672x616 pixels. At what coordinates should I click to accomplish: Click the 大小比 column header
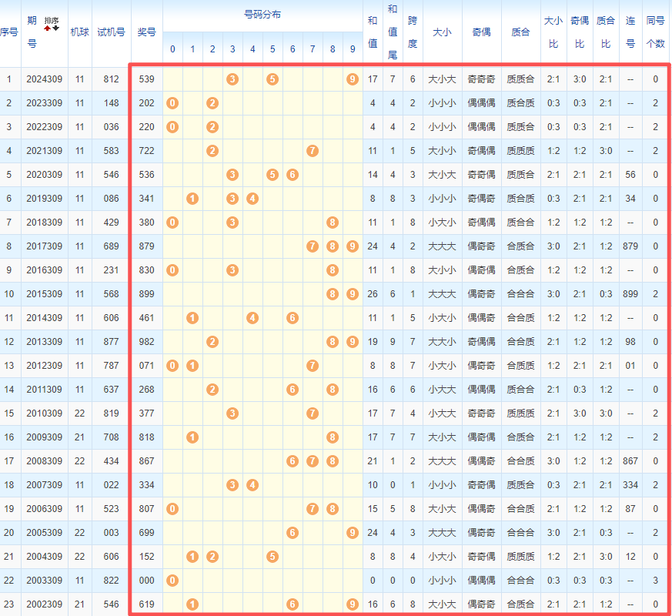click(553, 32)
